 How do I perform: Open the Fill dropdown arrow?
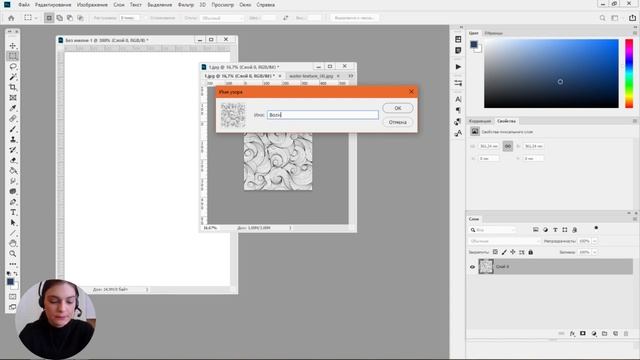tap(595, 252)
